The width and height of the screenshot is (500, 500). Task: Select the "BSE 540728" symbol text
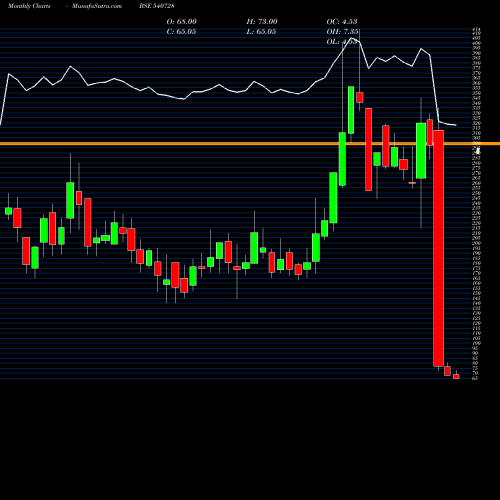[x=157, y=6]
